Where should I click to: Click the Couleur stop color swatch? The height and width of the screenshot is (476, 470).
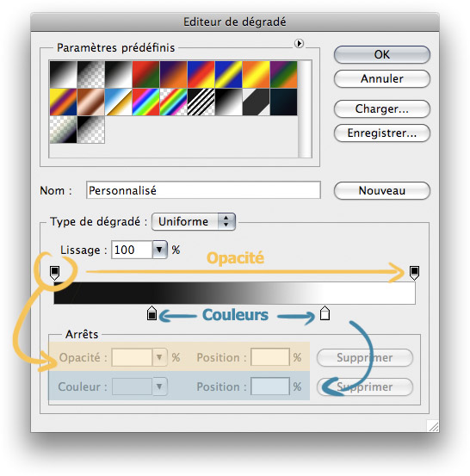coord(132,386)
